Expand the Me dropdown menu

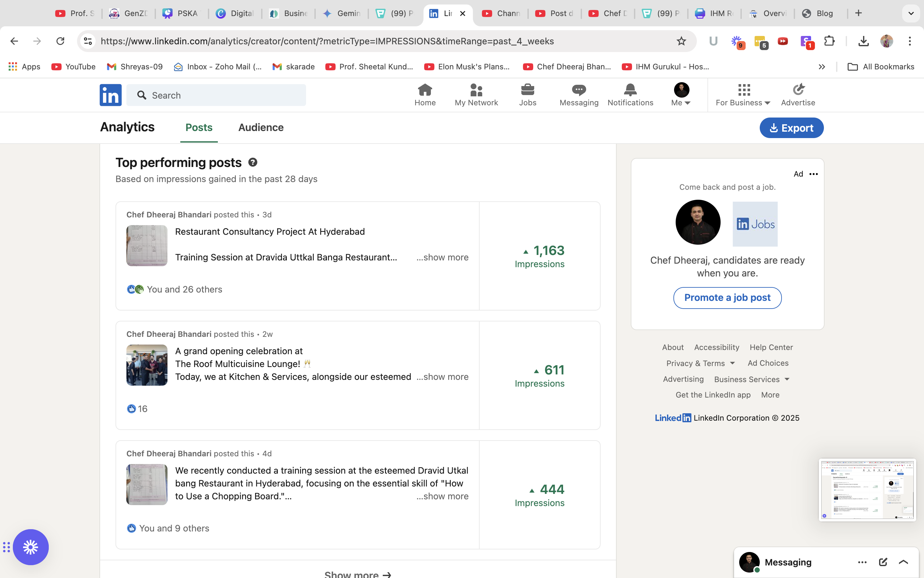tap(681, 95)
